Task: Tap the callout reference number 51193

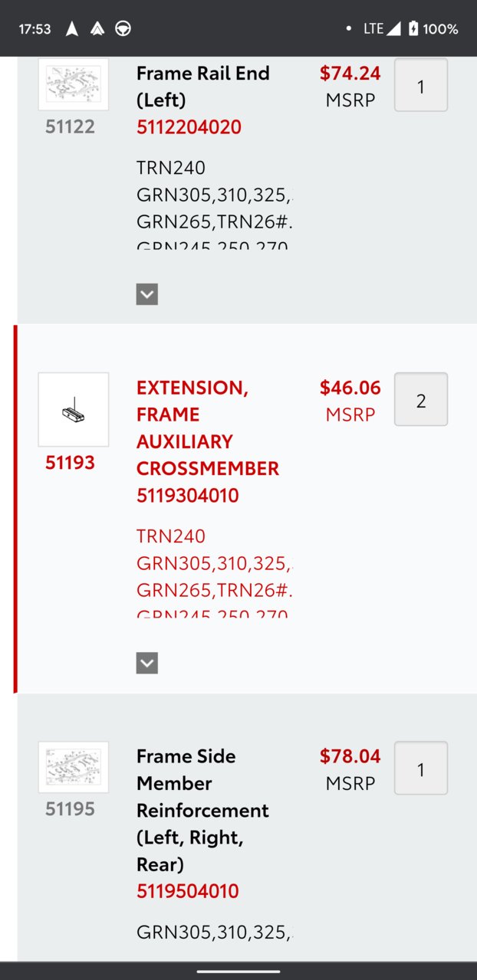Action: (x=70, y=463)
